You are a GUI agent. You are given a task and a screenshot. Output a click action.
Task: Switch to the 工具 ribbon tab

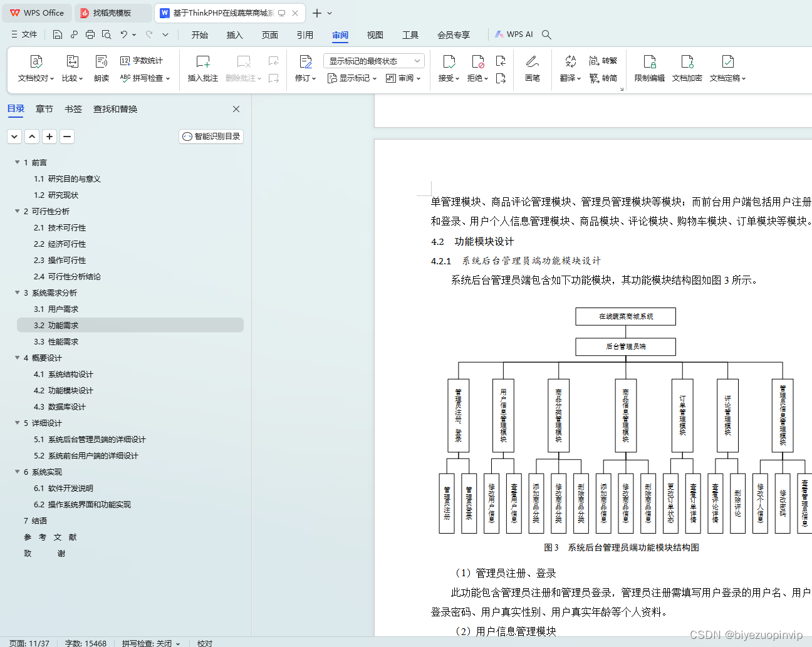click(x=410, y=35)
